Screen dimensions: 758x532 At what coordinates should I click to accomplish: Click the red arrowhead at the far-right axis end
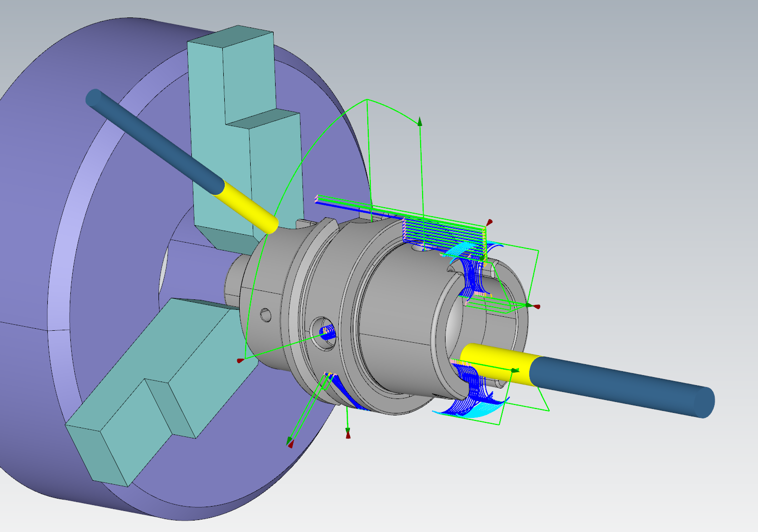tap(536, 306)
